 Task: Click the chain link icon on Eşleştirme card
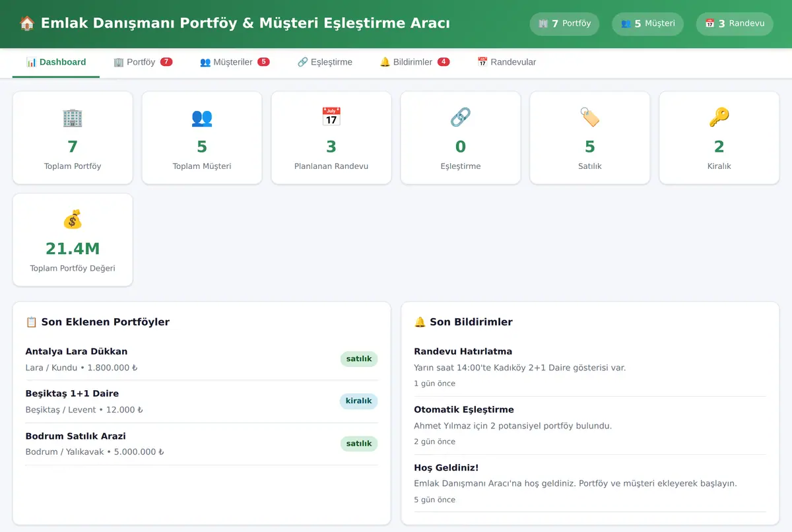point(461,117)
